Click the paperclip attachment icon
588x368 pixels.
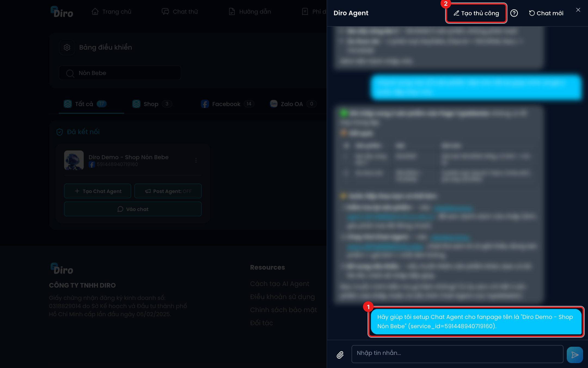pyautogui.click(x=340, y=355)
